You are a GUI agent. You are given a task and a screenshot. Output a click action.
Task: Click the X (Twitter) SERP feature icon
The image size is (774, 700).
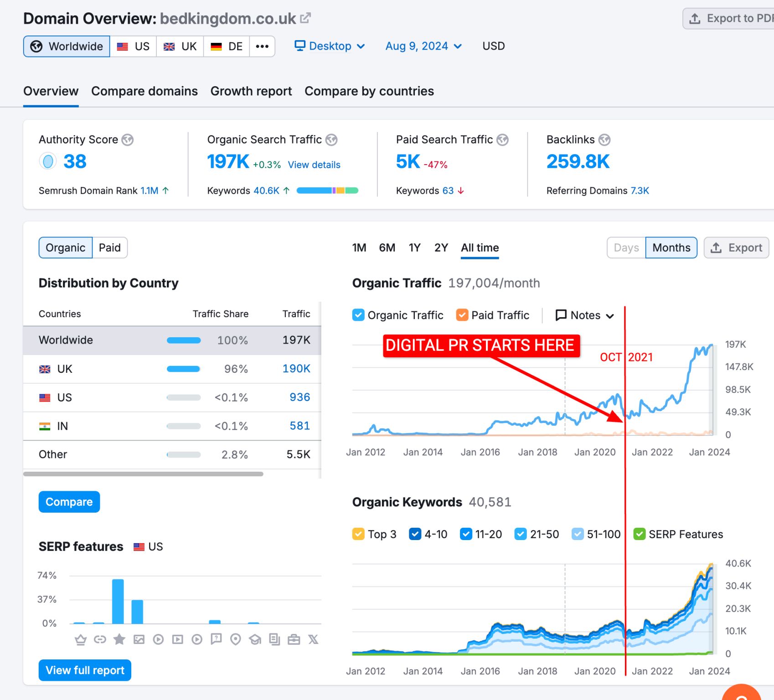(313, 639)
